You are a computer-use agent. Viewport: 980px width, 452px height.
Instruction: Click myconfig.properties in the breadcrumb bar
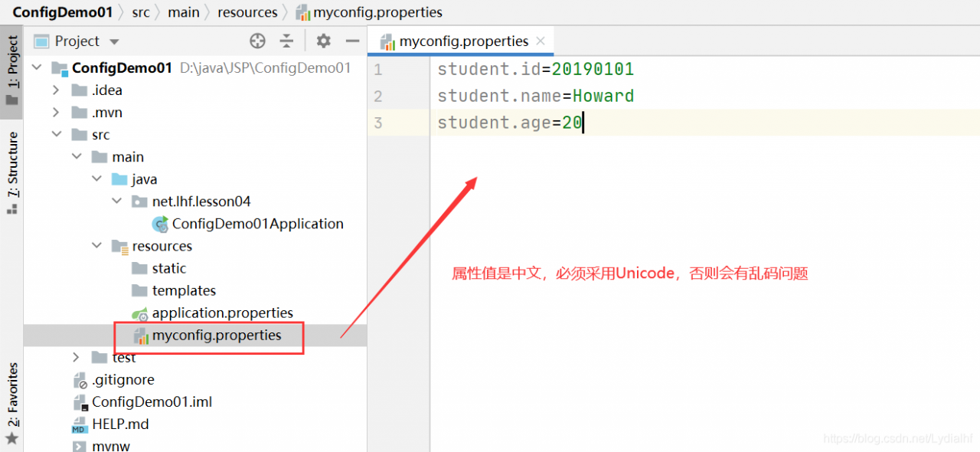369,12
